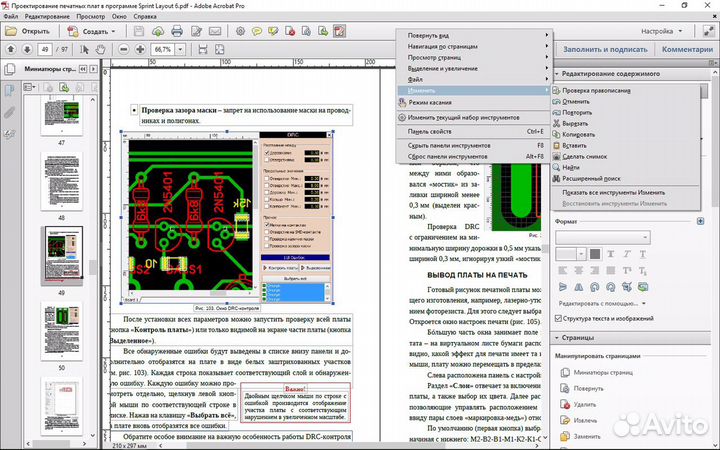This screenshot has height=450, width=720.
Task: Select the highlight text tool icon
Action: tap(273, 31)
